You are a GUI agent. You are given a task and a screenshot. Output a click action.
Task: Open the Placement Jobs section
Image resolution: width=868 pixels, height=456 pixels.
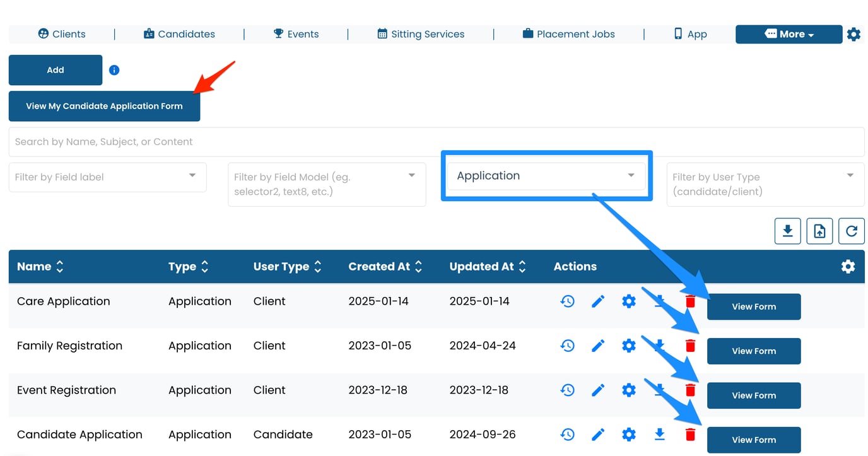[x=568, y=34]
